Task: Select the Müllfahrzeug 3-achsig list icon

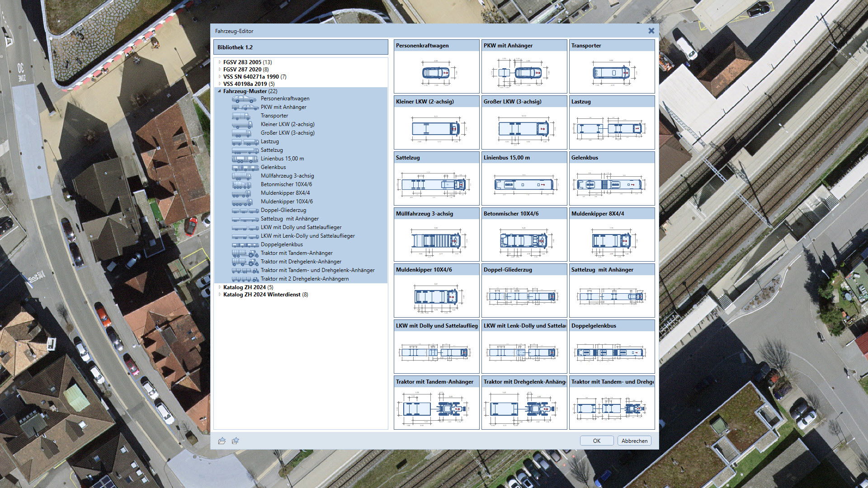Action: point(242,176)
